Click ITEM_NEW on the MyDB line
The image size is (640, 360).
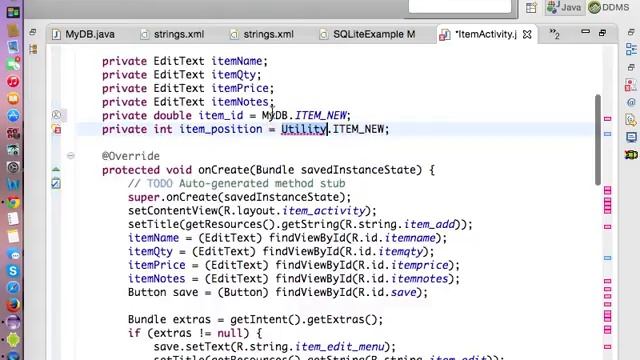pos(320,116)
